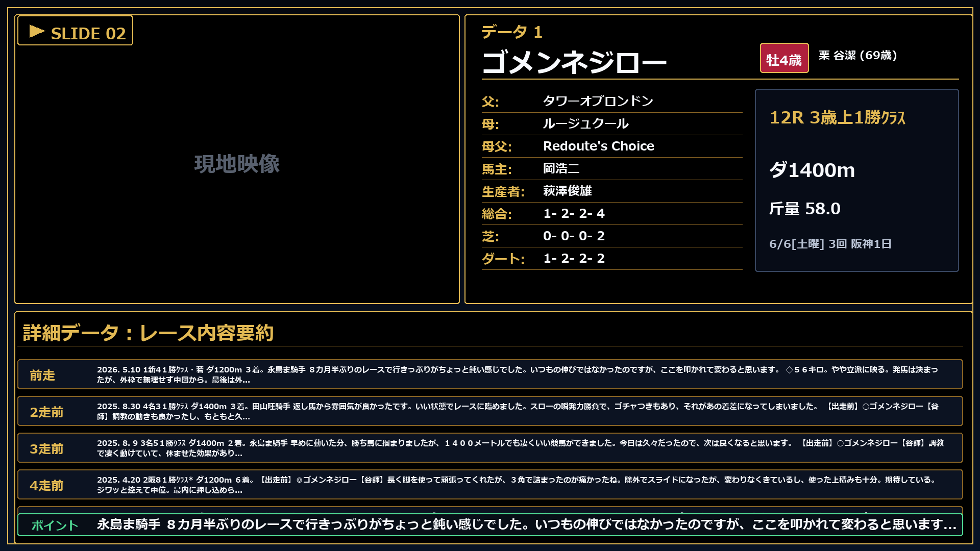Click the breeder value萩澤俊雄
This screenshot has width=980, height=551.
click(x=568, y=191)
